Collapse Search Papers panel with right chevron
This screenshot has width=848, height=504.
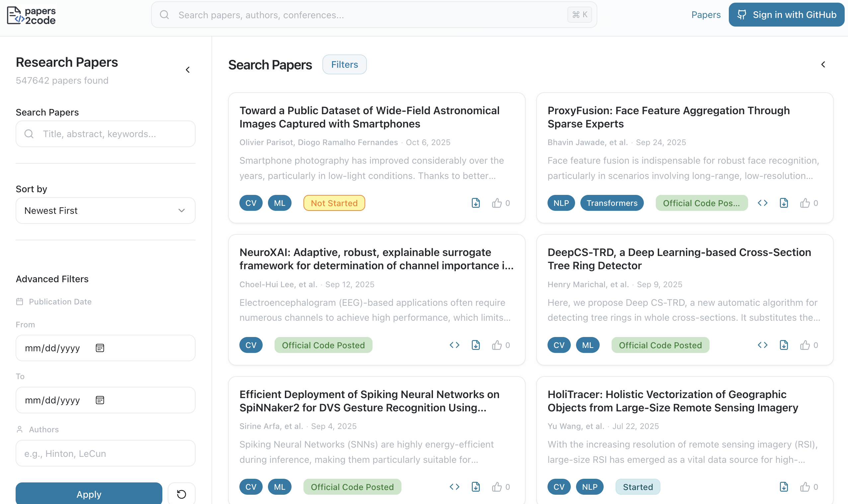(x=823, y=64)
